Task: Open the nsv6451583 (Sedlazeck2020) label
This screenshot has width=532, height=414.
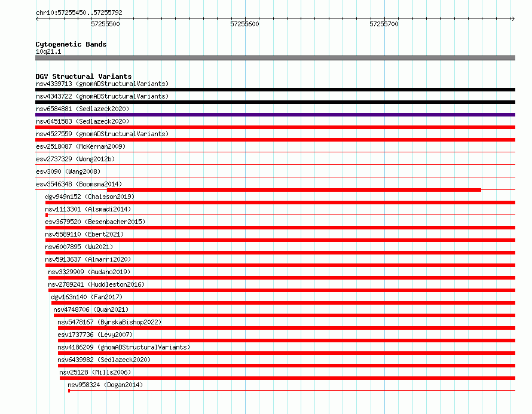Action: (82, 121)
